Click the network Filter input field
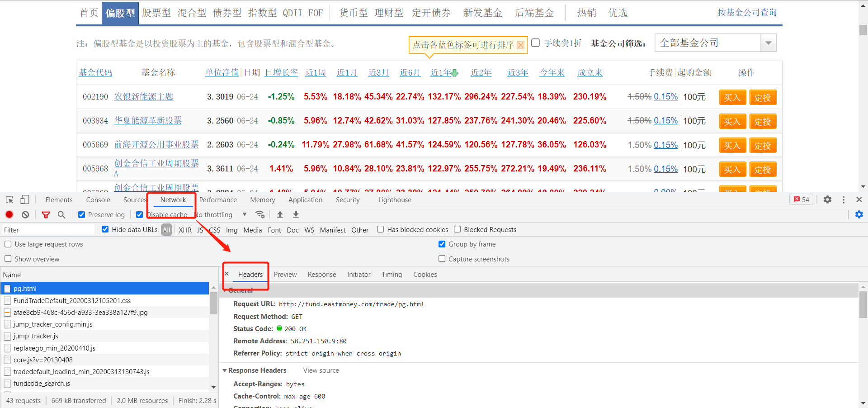 49,230
